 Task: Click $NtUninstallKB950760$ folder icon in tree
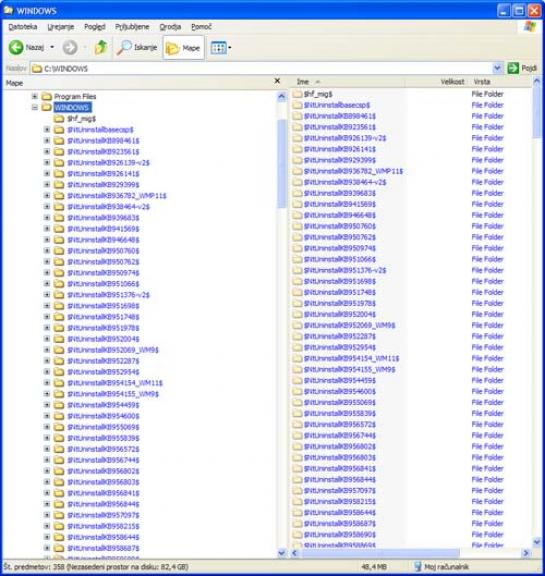59,251
